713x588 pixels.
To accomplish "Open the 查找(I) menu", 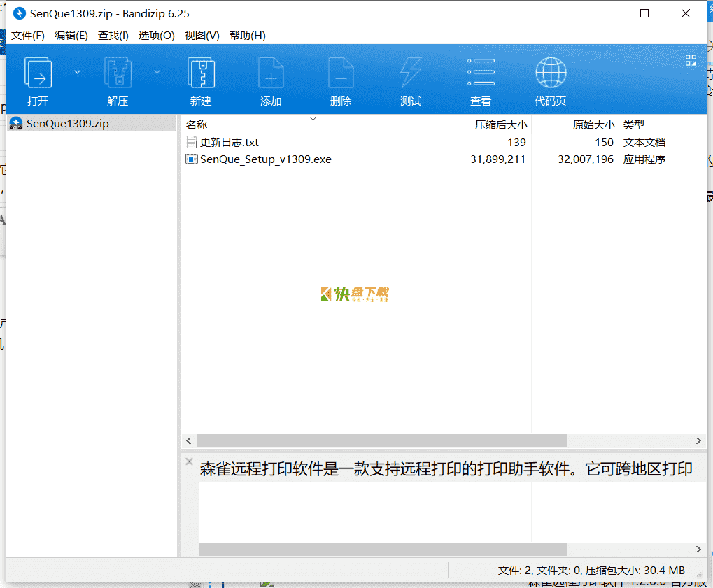I will tap(113, 36).
